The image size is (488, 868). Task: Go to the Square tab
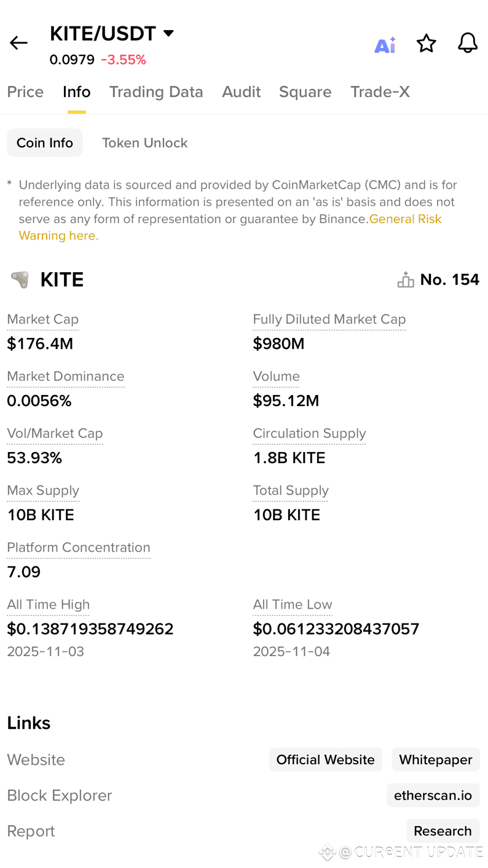pos(305,92)
